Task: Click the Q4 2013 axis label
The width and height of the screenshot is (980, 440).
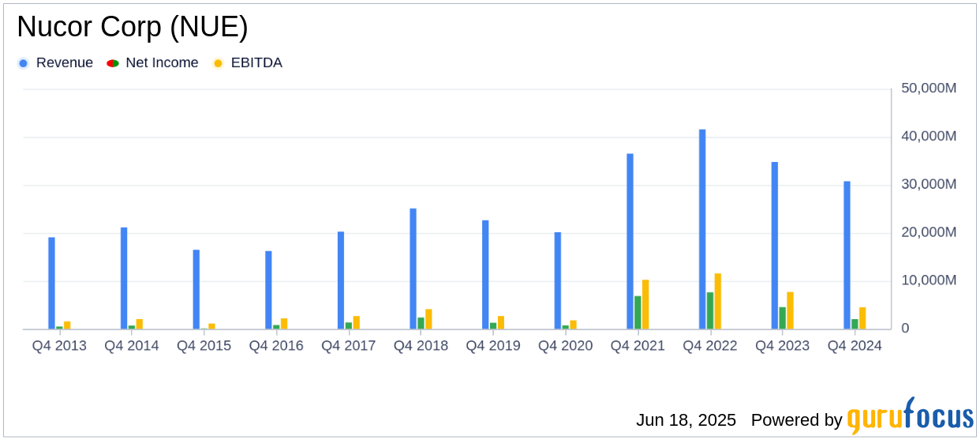Action: coord(59,346)
